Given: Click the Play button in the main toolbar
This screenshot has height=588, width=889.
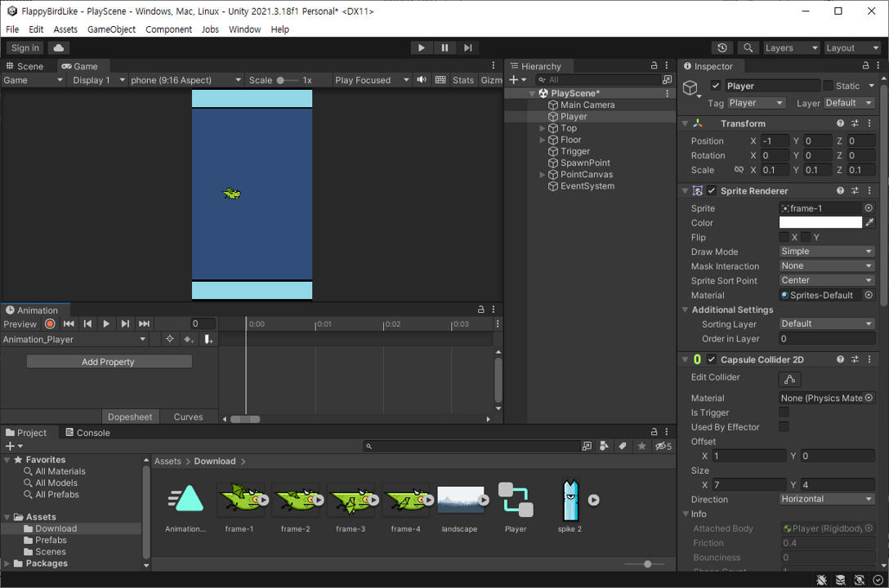Looking at the screenshot, I should click(x=422, y=48).
